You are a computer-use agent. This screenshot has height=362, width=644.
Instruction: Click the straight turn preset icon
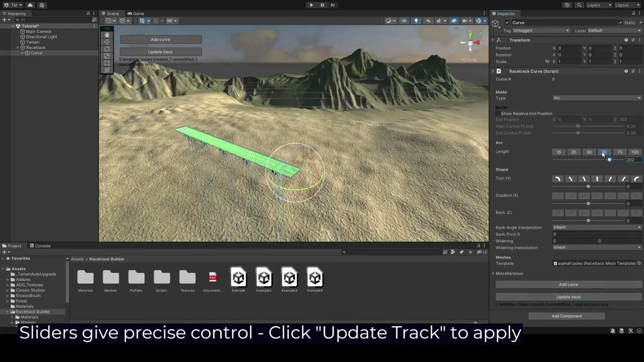pyautogui.click(x=597, y=179)
